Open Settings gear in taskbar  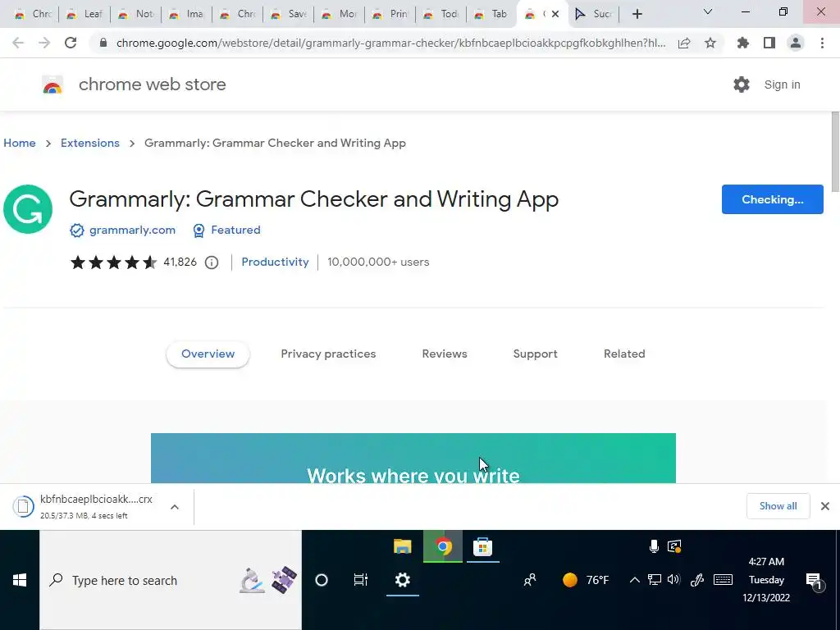pyautogui.click(x=402, y=580)
